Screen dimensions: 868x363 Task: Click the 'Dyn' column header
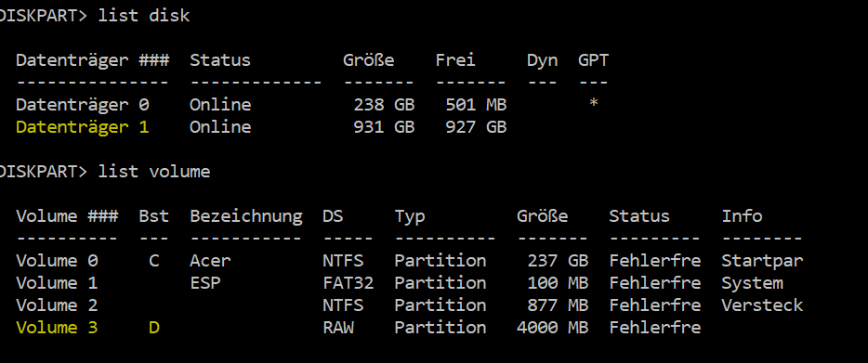click(x=542, y=60)
